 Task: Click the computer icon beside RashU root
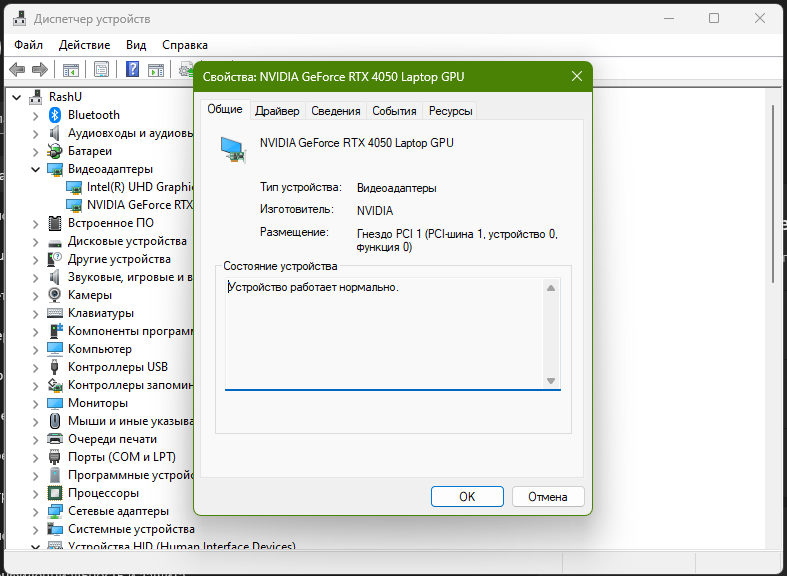[x=36, y=97]
